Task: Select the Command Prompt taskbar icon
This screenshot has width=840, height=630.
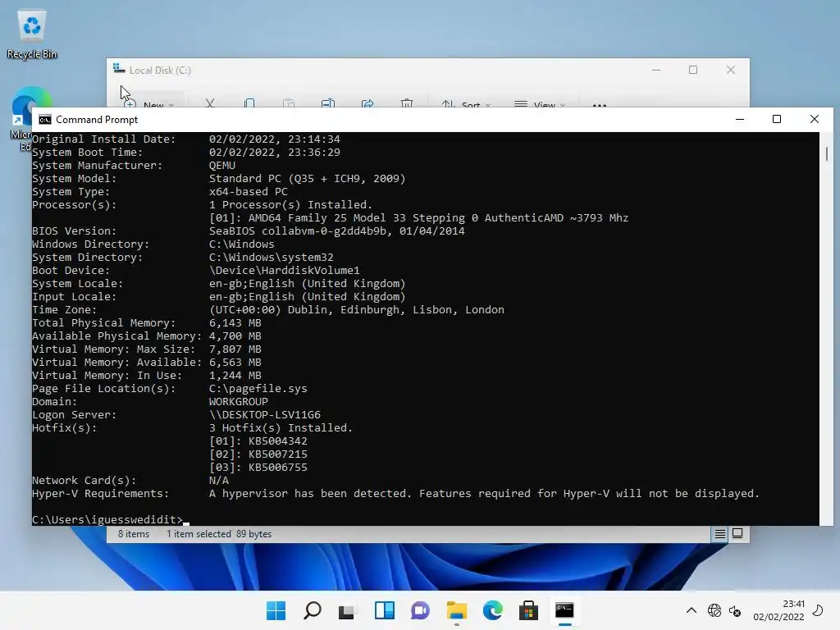Action: (x=564, y=610)
